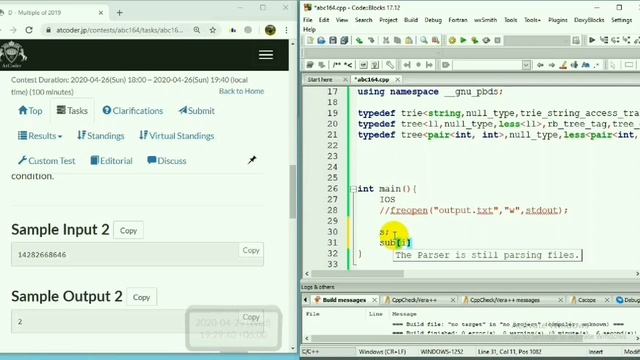Switch to the CppCheck/Vera++ messages tab
This screenshot has width=640, height=360.
click(505, 300)
